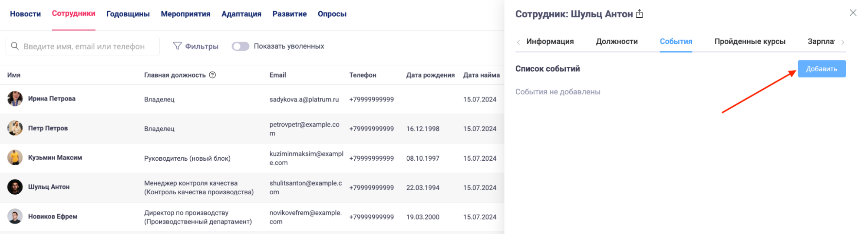Open employee Новиков Ефрем

coord(53,217)
